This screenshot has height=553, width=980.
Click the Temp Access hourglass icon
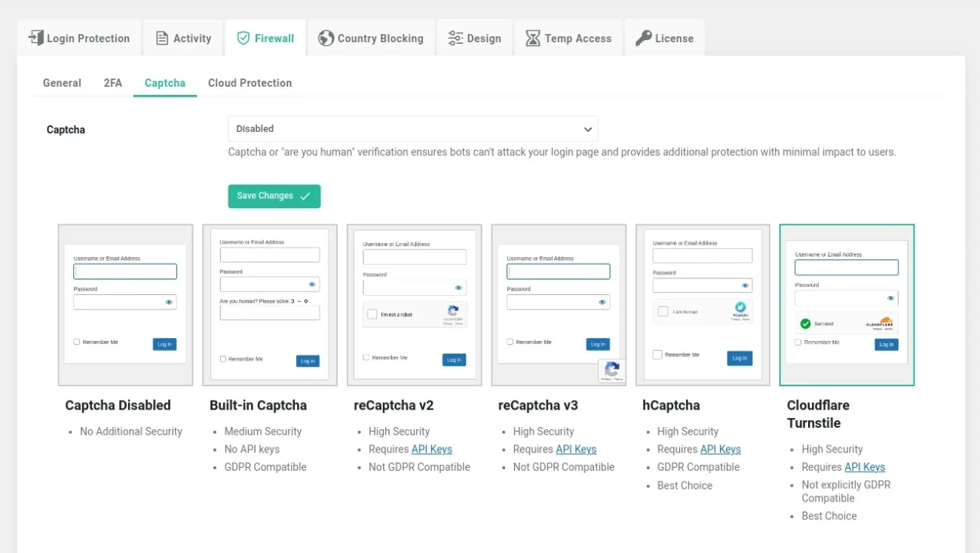(532, 37)
